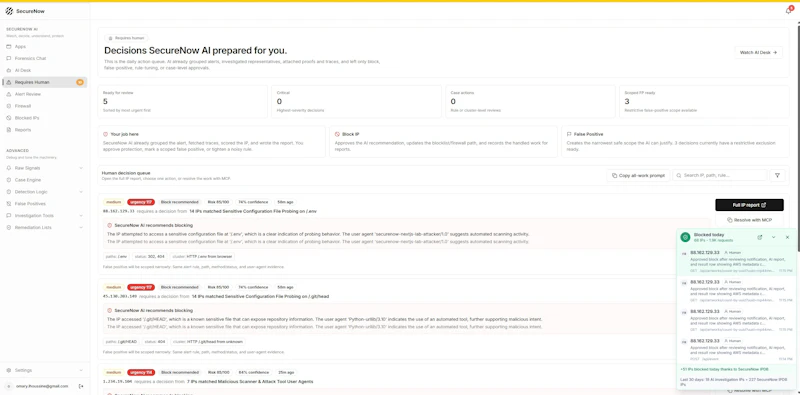Click the Copy all-work prompt button

(x=638, y=175)
